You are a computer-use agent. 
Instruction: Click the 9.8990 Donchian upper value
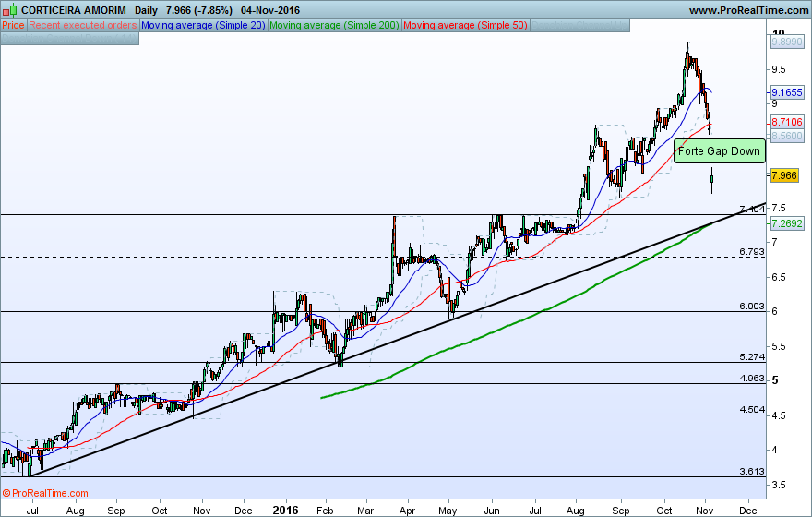coord(786,42)
